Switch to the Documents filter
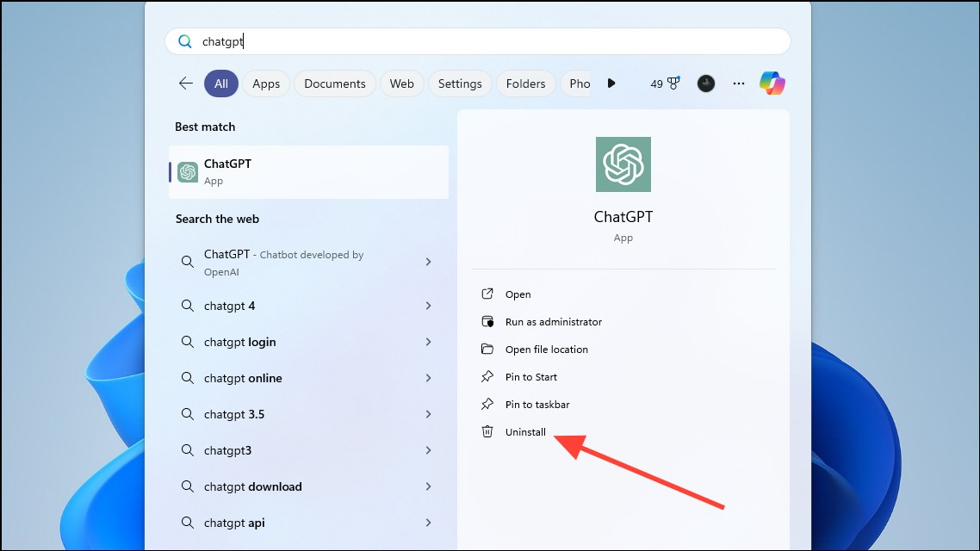 (335, 84)
